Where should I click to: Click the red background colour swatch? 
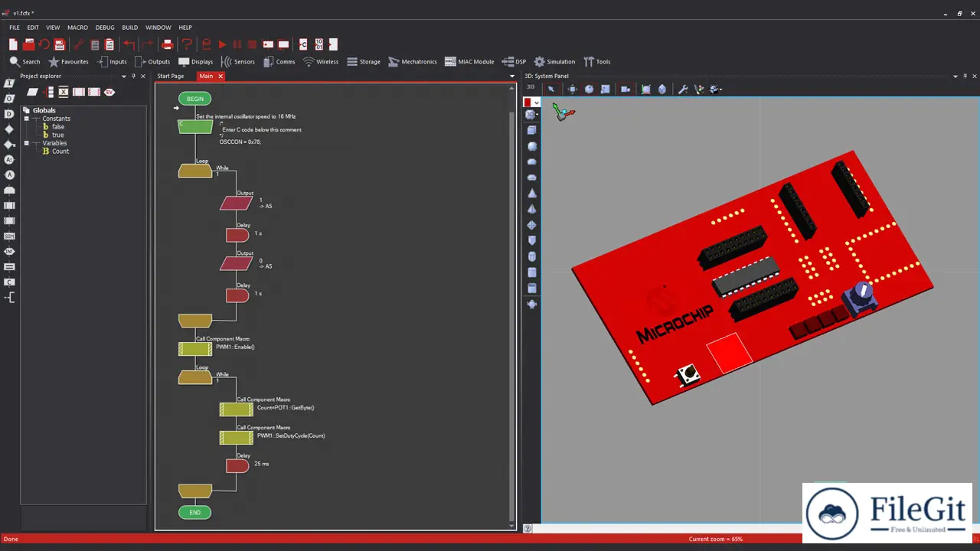pyautogui.click(x=528, y=103)
